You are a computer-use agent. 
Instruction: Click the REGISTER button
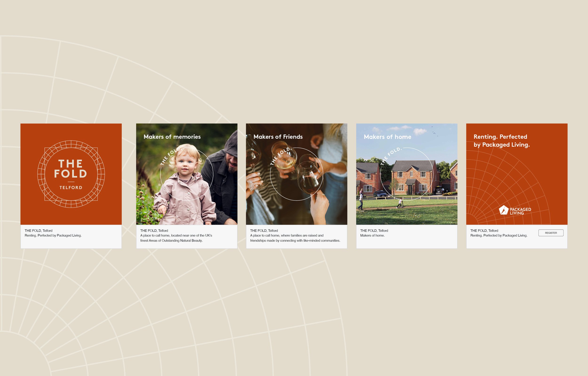pyautogui.click(x=551, y=233)
